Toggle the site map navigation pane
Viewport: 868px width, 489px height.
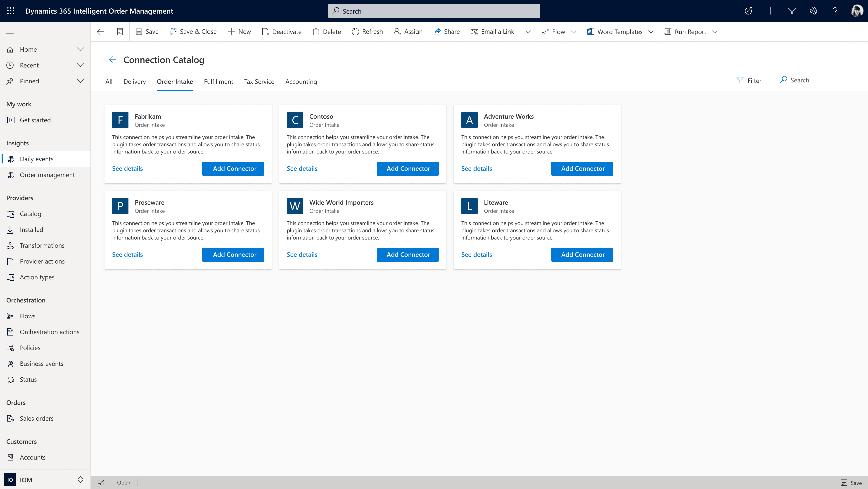[x=10, y=31]
